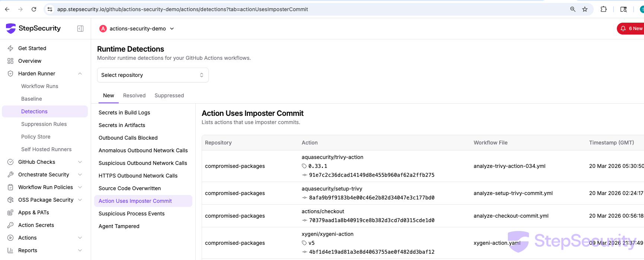This screenshot has width=644, height=260.
Task: Click the aquasecurity/trivy-action action name
Action: point(332,157)
